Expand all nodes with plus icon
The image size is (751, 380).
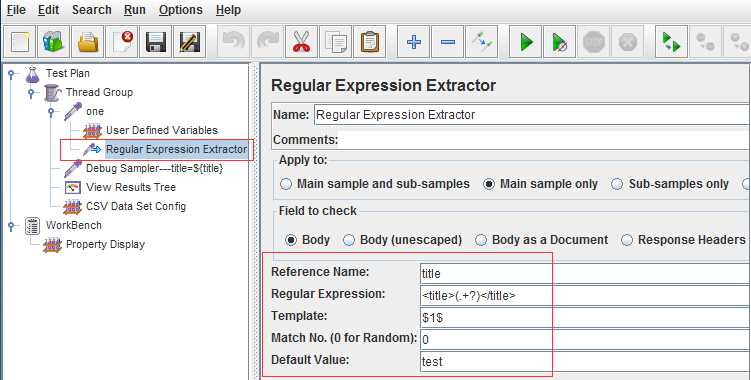pos(413,42)
